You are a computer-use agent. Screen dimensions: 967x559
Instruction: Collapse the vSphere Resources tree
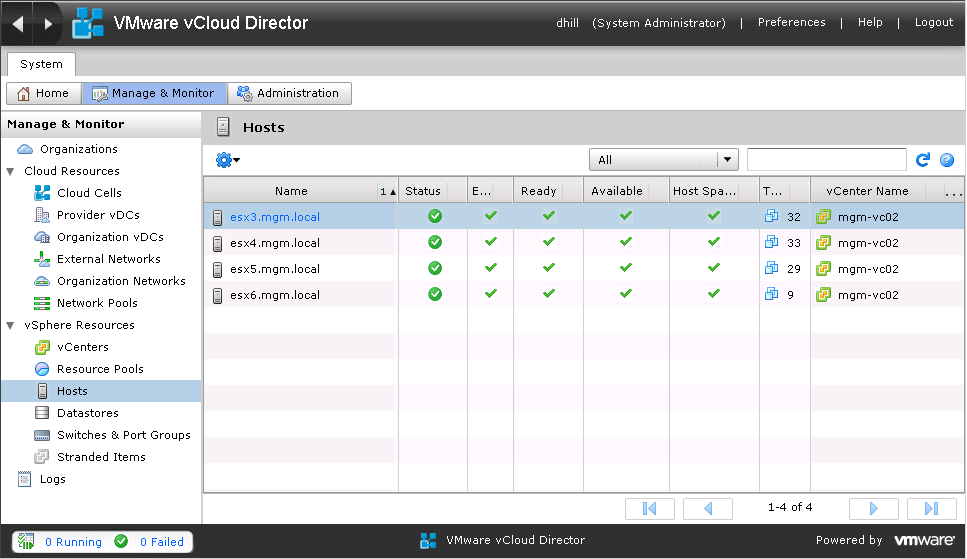coord(10,325)
